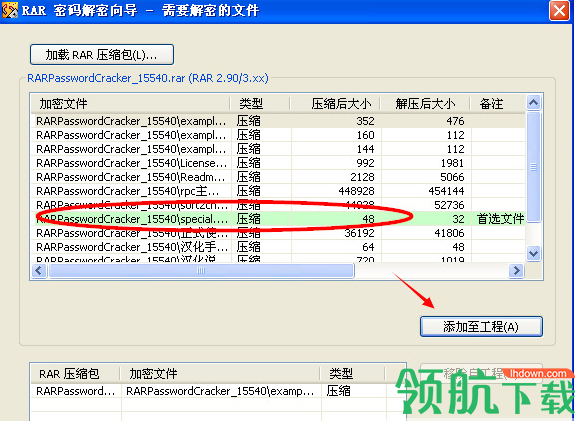Viewport: 575px width, 421px height.
Task: Select the row with compressed size 144
Action: [278, 149]
